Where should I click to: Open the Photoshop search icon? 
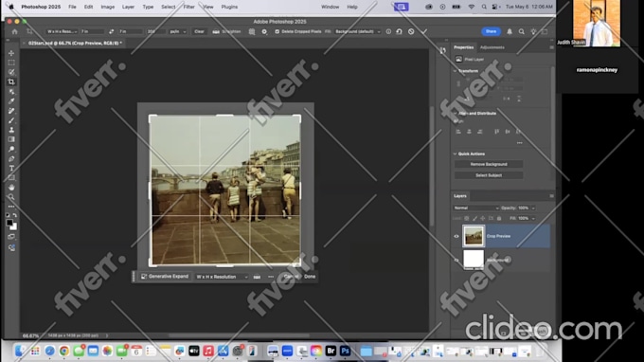pyautogui.click(x=521, y=31)
